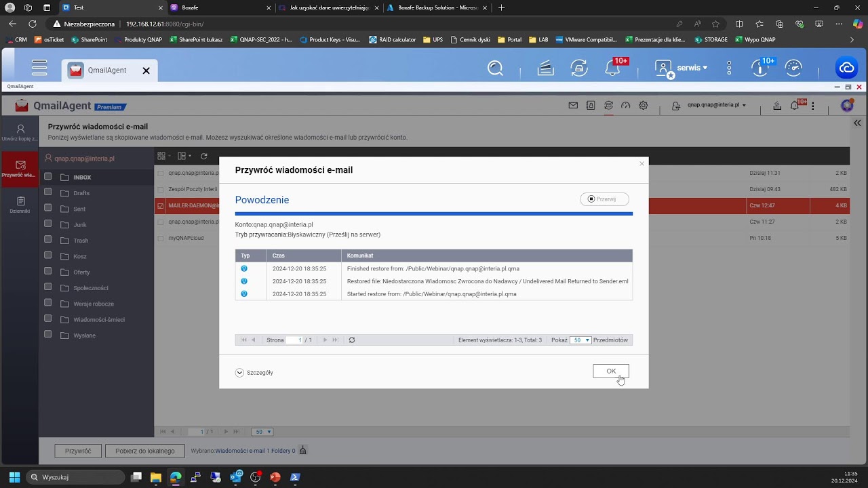Open QTS search magnifier
The image size is (868, 488).
click(x=496, y=68)
